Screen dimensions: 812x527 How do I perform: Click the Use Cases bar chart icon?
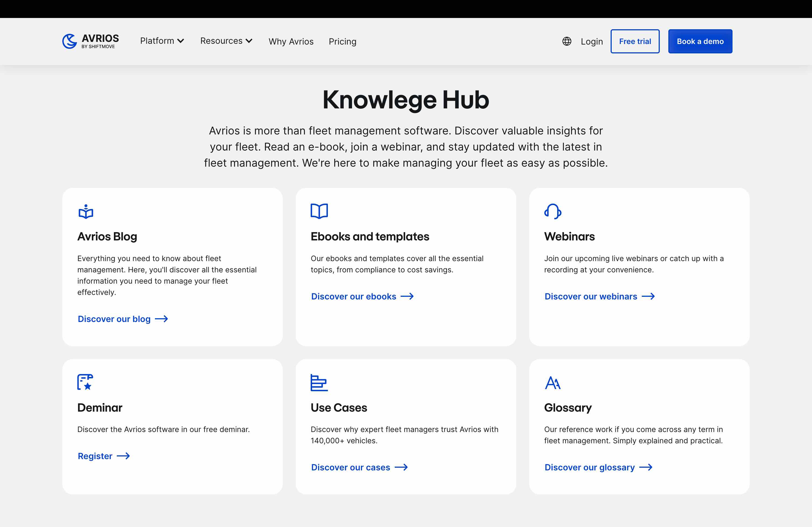pyautogui.click(x=319, y=382)
